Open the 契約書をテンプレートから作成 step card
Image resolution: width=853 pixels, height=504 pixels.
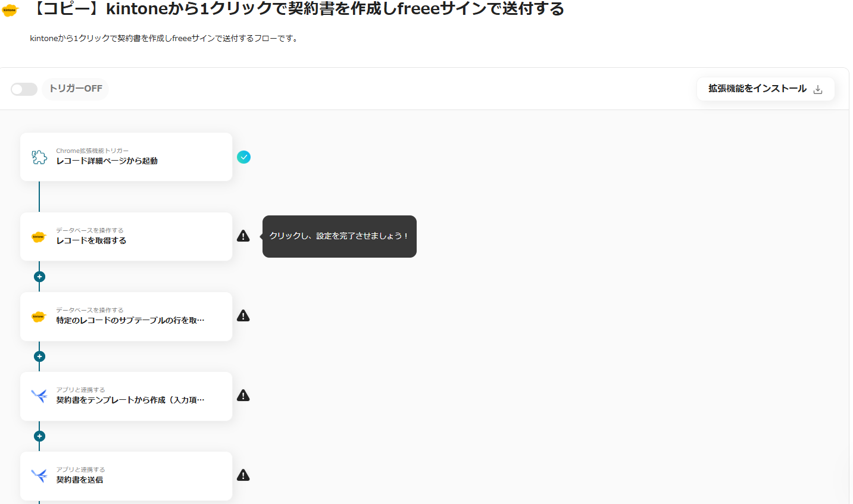click(126, 396)
